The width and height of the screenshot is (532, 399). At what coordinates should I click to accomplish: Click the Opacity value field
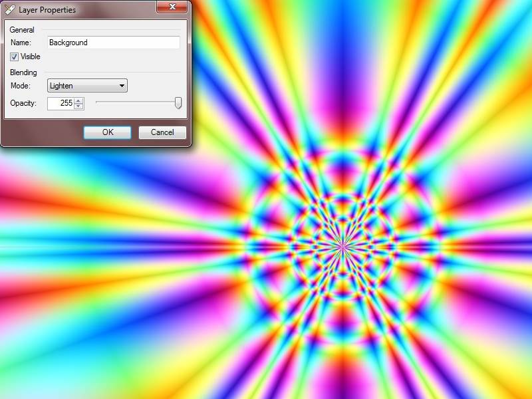(x=61, y=103)
